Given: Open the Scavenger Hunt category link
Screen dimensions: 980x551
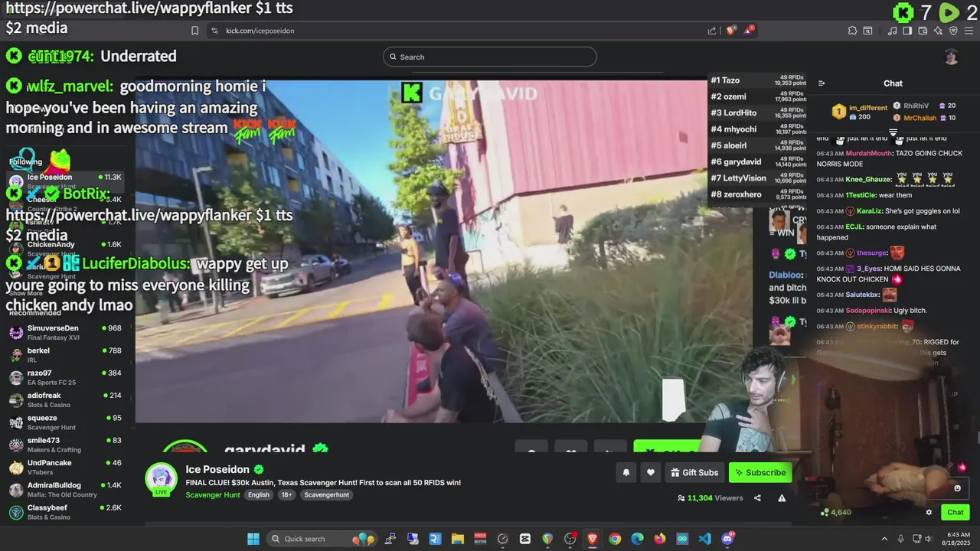Looking at the screenshot, I should (212, 495).
